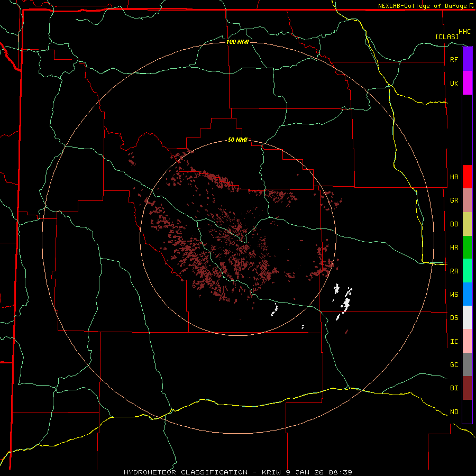Click the DS legend label

point(454,318)
